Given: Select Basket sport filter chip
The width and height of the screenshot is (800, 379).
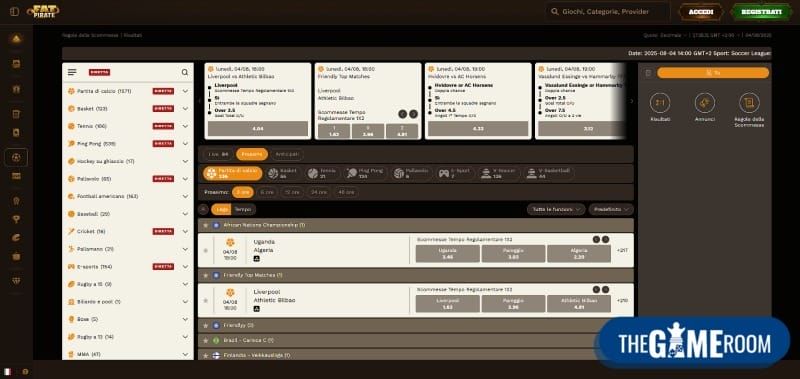Looking at the screenshot, I should point(285,173).
